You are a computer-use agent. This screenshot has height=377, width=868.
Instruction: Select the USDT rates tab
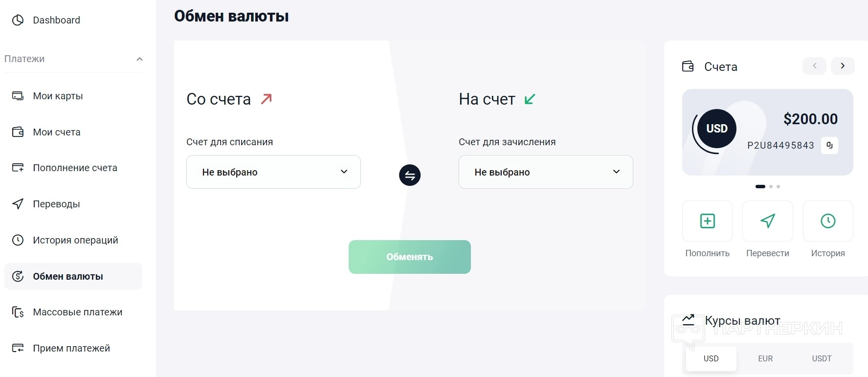click(822, 358)
